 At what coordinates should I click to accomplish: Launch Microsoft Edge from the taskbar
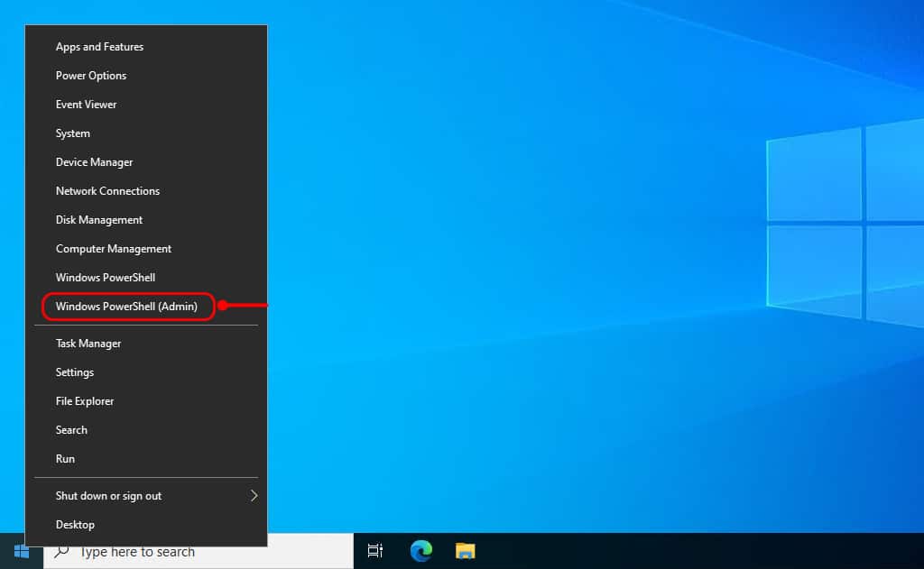coord(420,551)
